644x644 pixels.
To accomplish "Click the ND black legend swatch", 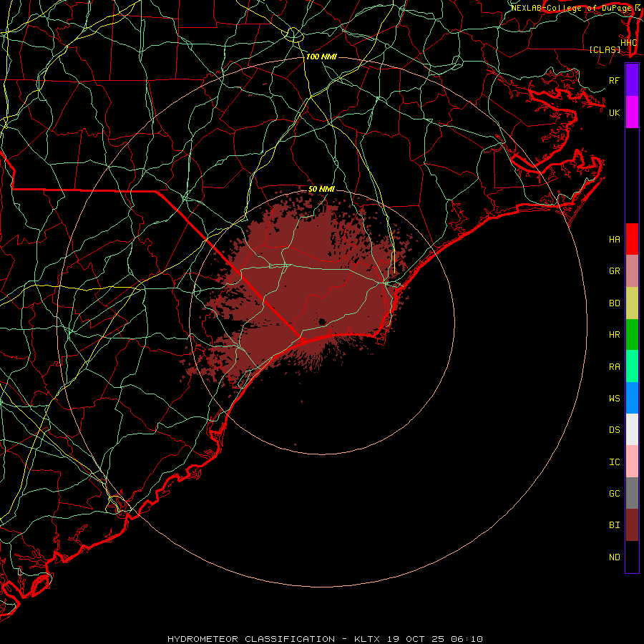I will pos(632,557).
